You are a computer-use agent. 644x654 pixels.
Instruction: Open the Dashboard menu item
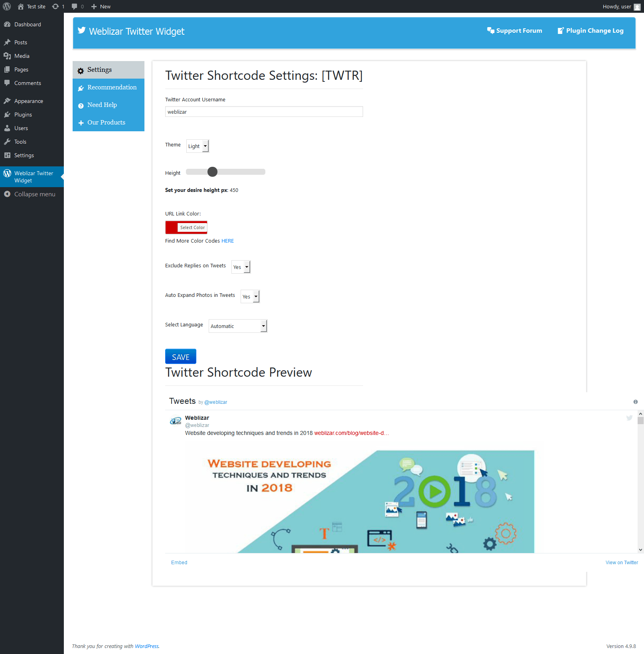point(32,24)
